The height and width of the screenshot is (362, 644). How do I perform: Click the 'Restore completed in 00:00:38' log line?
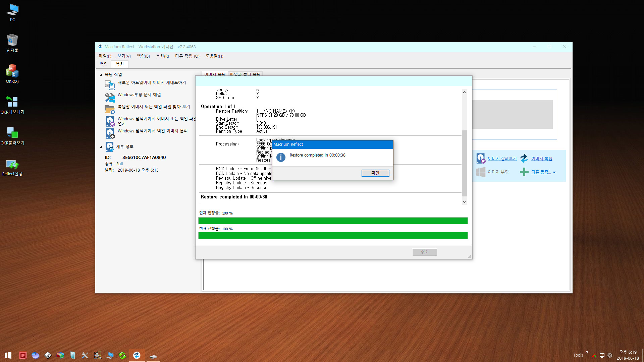pyautogui.click(x=234, y=197)
